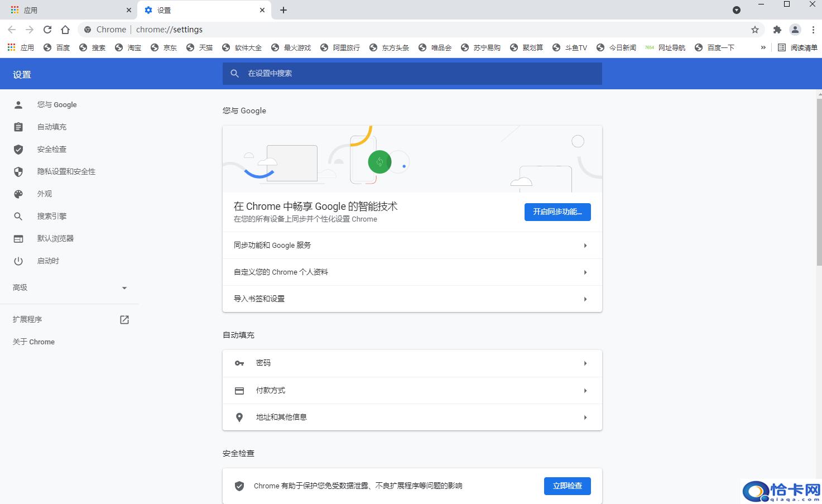Open the user profile avatar icon

(x=795, y=30)
